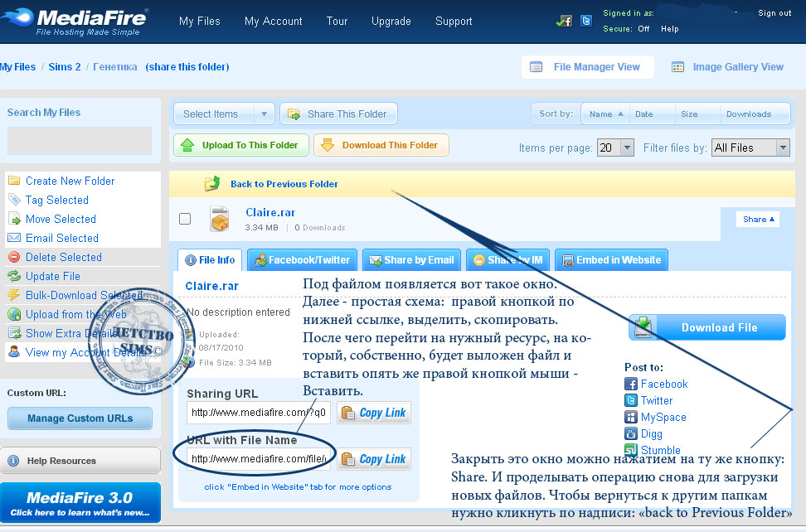806x532 pixels.
Task: Click the MySpace icon under Post to
Action: 631,417
